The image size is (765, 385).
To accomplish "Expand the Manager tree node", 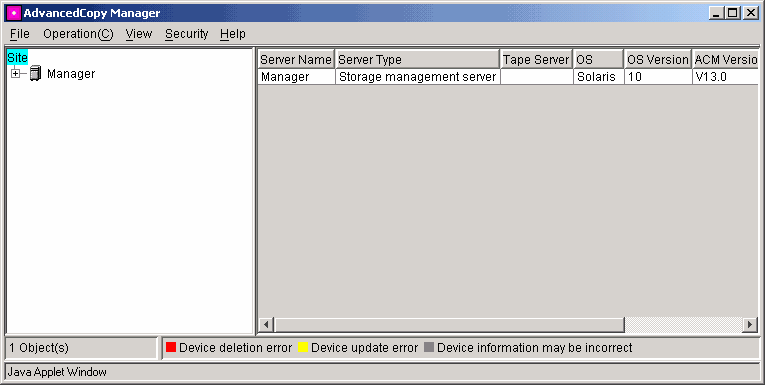I will pos(16,74).
